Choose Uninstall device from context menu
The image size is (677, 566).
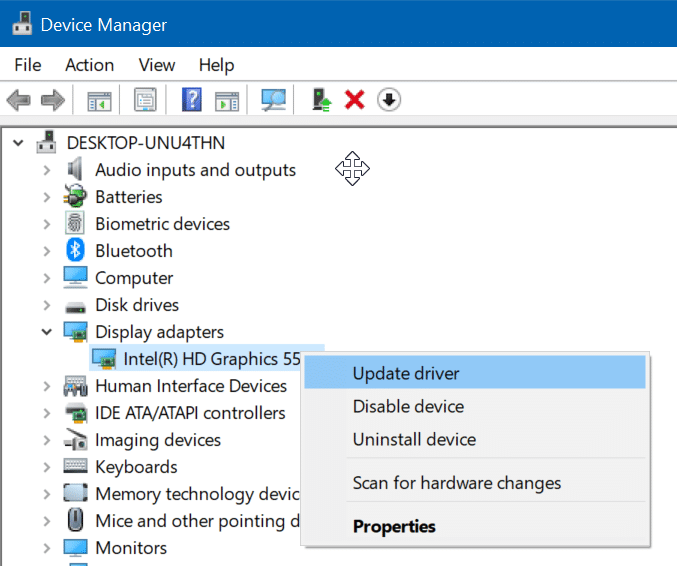point(414,440)
